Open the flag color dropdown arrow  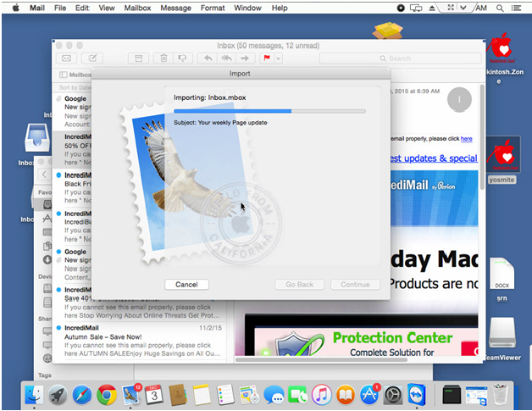pyautogui.click(x=278, y=58)
